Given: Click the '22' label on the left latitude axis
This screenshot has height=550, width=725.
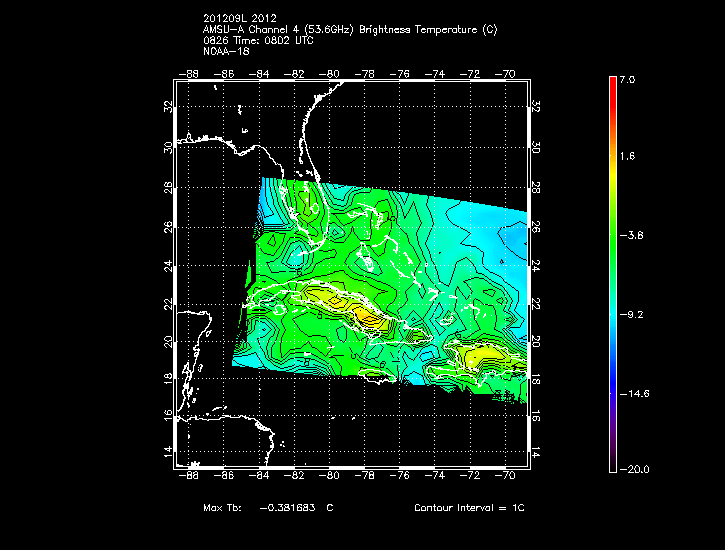Looking at the screenshot, I should (168, 304).
